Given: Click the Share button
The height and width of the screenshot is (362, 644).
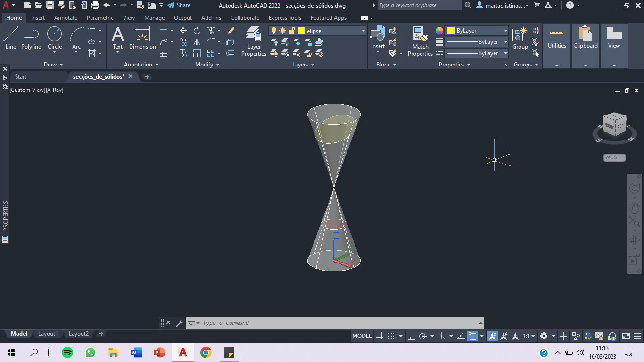Looking at the screenshot, I should coord(179,5).
